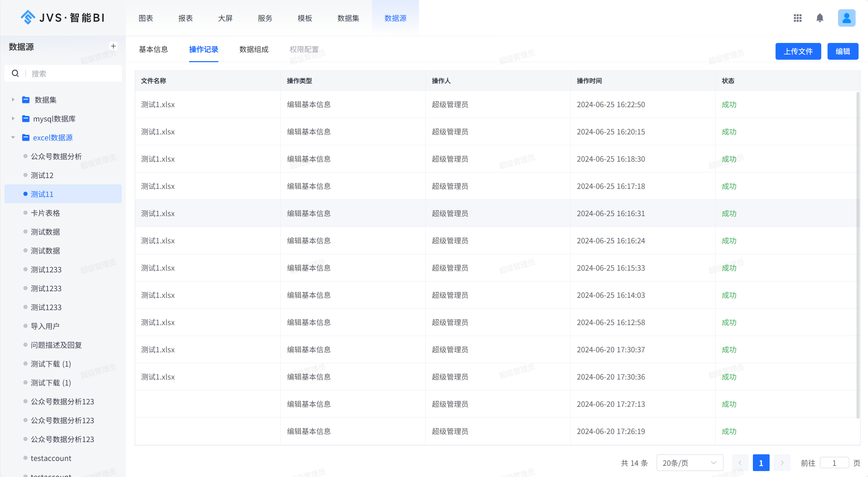
Task: Select 卡片表格 in the tree
Action: [45, 213]
